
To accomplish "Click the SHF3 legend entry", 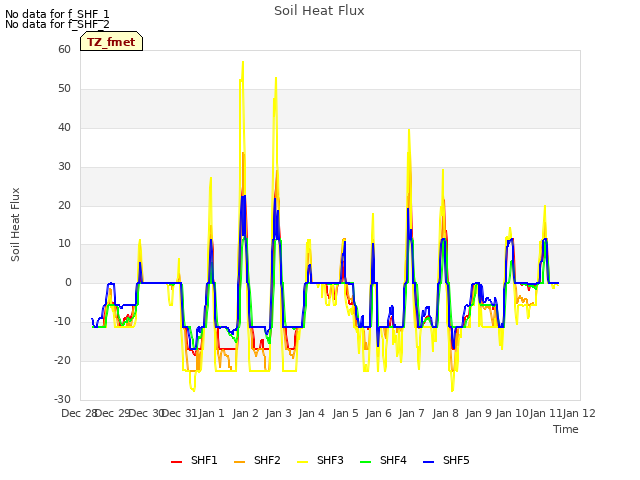I will click(320, 460).
